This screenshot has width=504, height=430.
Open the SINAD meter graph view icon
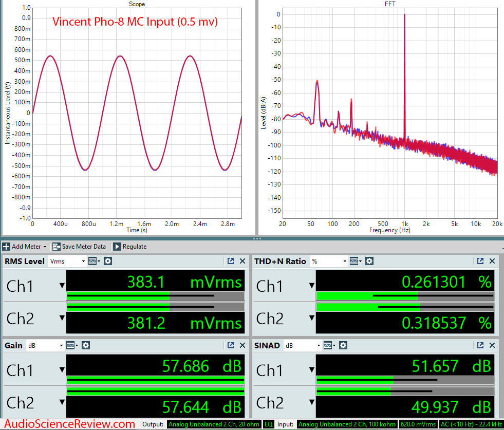[x=329, y=345]
